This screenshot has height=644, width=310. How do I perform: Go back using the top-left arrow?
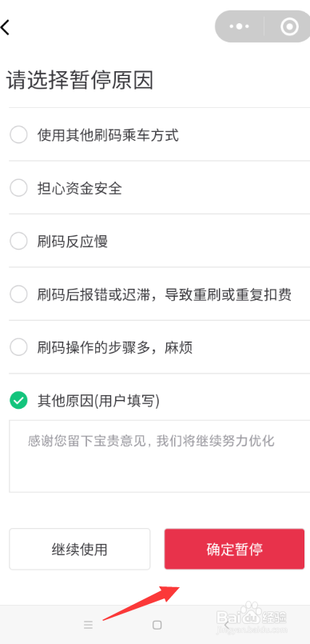(x=5, y=27)
